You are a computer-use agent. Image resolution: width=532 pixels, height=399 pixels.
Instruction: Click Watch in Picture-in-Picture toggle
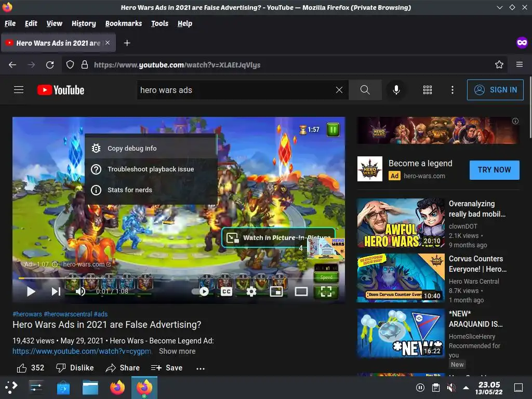click(278, 237)
